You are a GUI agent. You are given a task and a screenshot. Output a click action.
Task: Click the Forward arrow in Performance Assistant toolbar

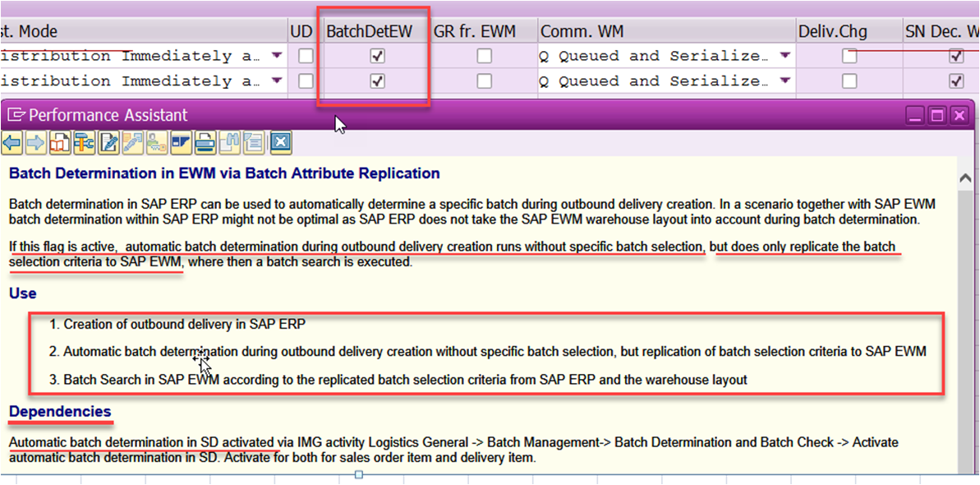tap(35, 143)
